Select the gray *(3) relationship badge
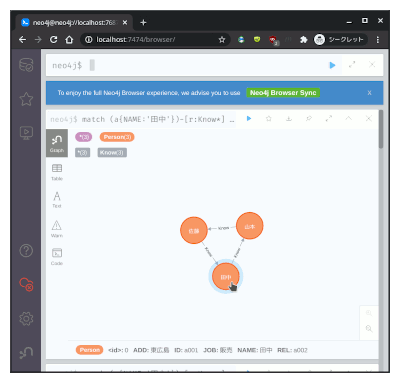This screenshot has height=383, width=400. (x=82, y=153)
